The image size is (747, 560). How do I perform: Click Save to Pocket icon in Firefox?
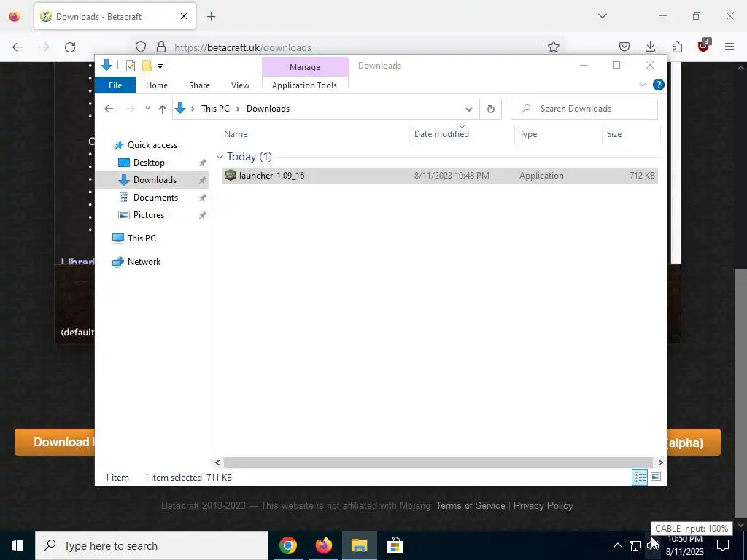(624, 47)
